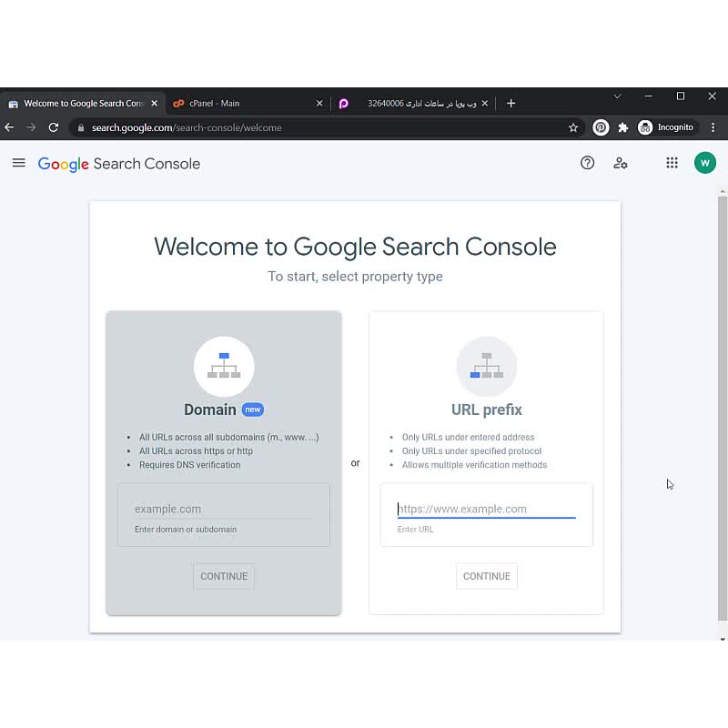Reload the page
The width and height of the screenshot is (728, 728).
point(54,127)
